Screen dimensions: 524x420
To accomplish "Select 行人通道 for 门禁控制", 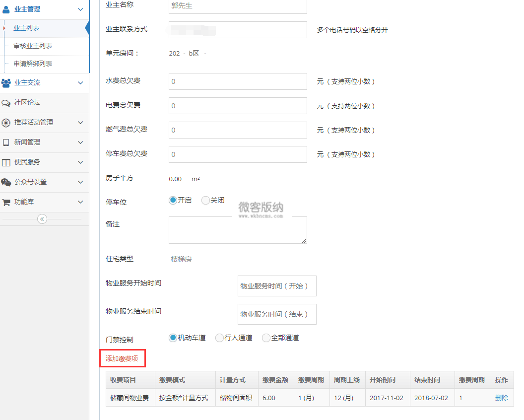I will pyautogui.click(x=219, y=338).
